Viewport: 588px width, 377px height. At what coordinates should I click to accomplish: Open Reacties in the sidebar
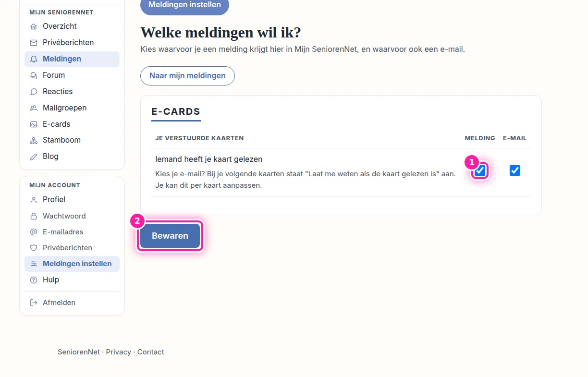(72, 92)
